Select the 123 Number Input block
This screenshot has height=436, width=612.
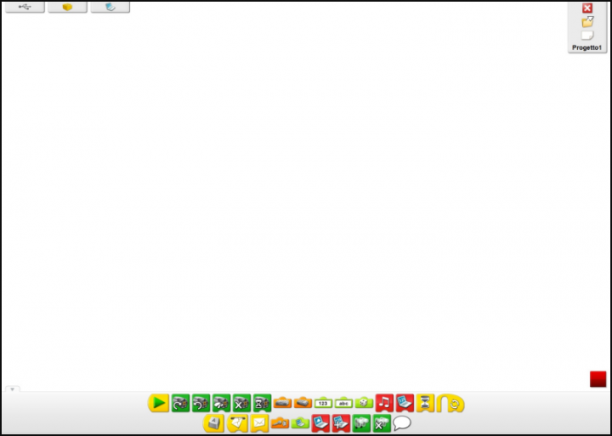[x=323, y=402]
